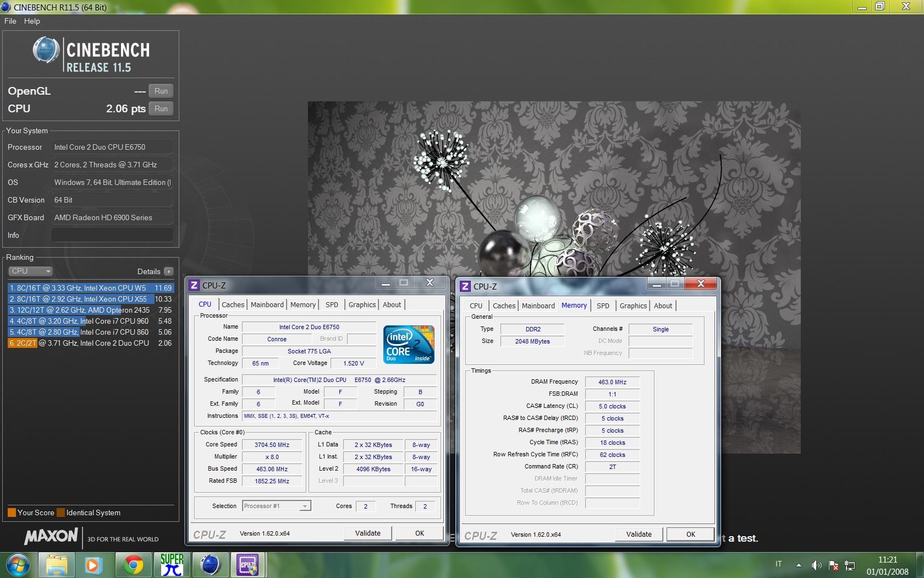Open the Windows Start menu
The image size is (924, 578).
pyautogui.click(x=18, y=565)
